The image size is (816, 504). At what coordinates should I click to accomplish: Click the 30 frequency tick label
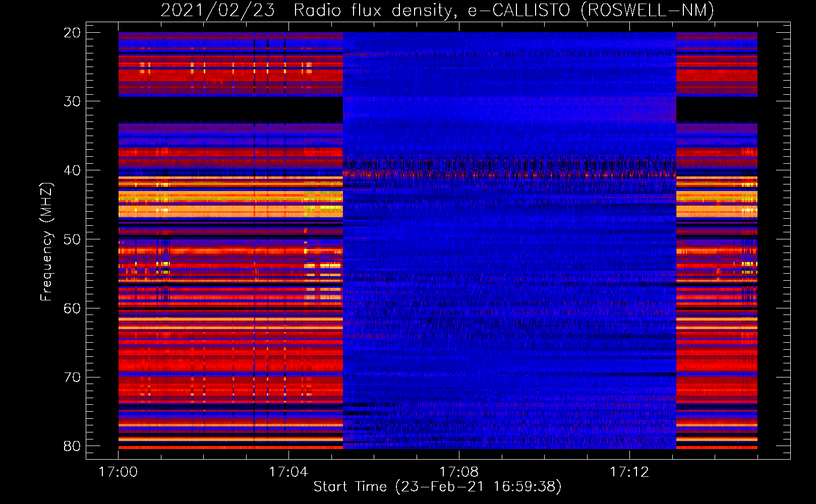click(72, 101)
